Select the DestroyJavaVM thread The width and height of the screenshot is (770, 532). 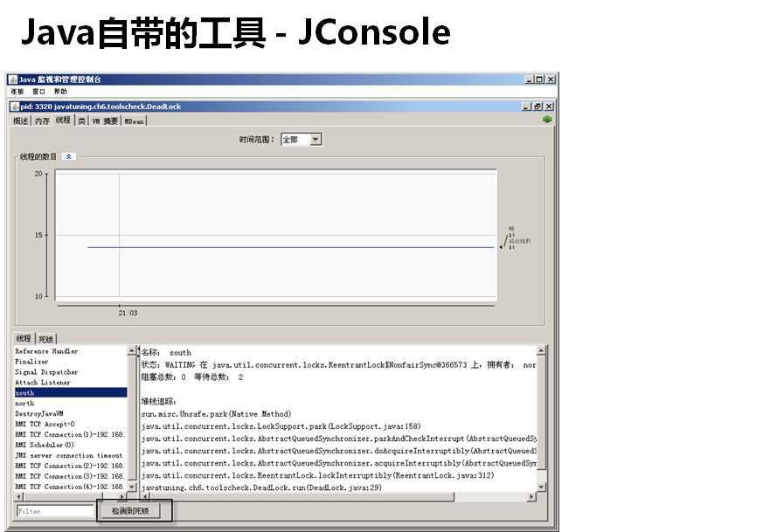tap(71, 414)
